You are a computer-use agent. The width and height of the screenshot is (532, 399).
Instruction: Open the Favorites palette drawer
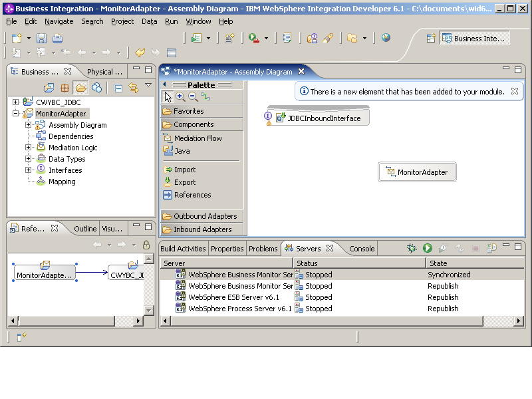point(202,111)
